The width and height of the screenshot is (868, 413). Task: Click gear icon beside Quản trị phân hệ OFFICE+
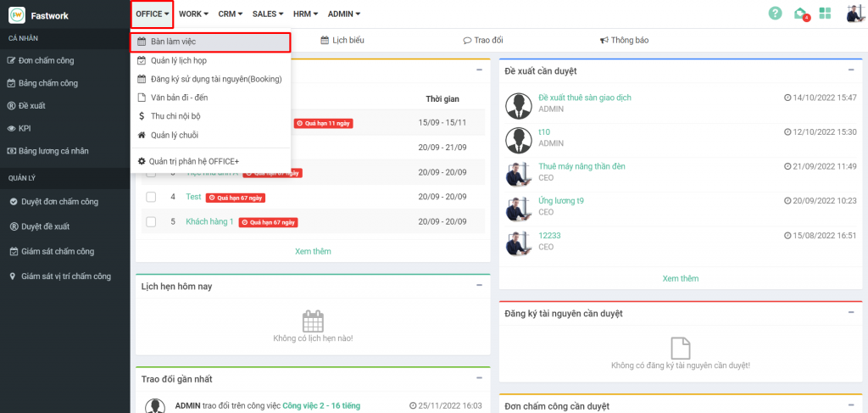coord(142,161)
